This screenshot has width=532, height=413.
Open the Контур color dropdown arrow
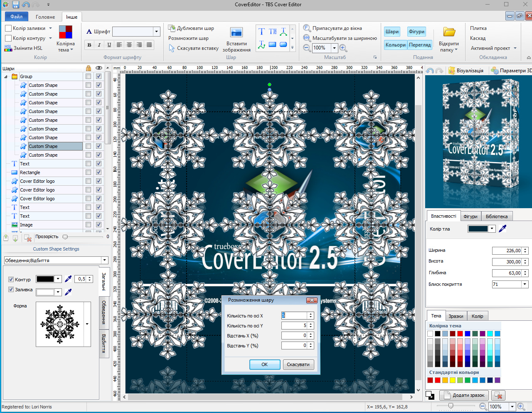coord(58,279)
